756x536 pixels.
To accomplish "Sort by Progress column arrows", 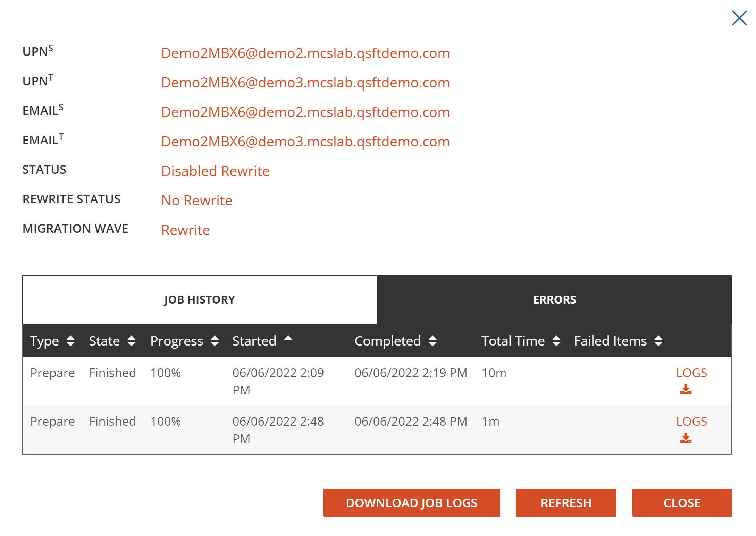I will (x=215, y=341).
